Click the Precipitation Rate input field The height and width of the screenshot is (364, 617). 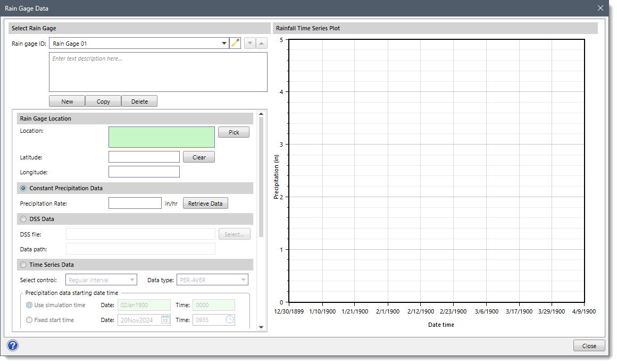135,203
